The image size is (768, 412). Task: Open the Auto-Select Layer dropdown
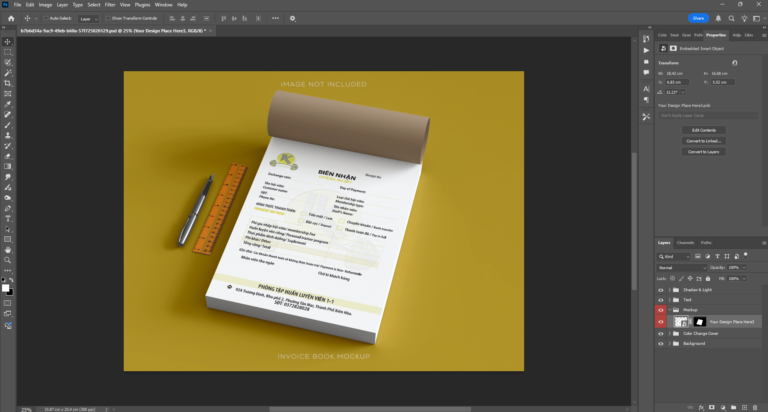(x=88, y=19)
